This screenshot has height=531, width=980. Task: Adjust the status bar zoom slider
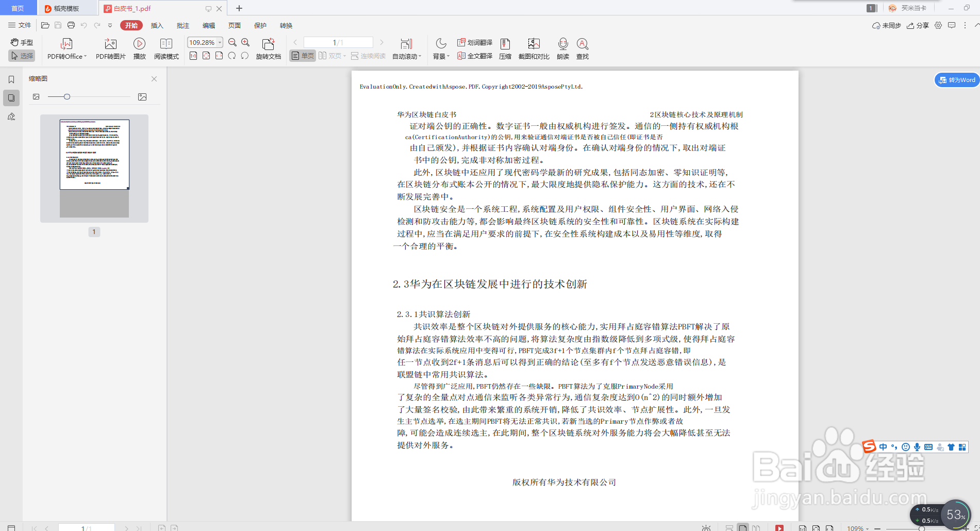921,528
